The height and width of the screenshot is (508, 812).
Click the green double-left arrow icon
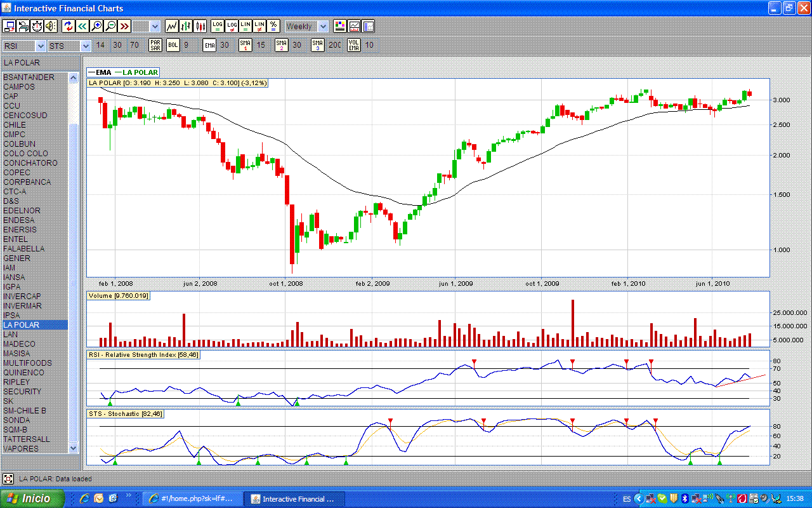(82, 26)
